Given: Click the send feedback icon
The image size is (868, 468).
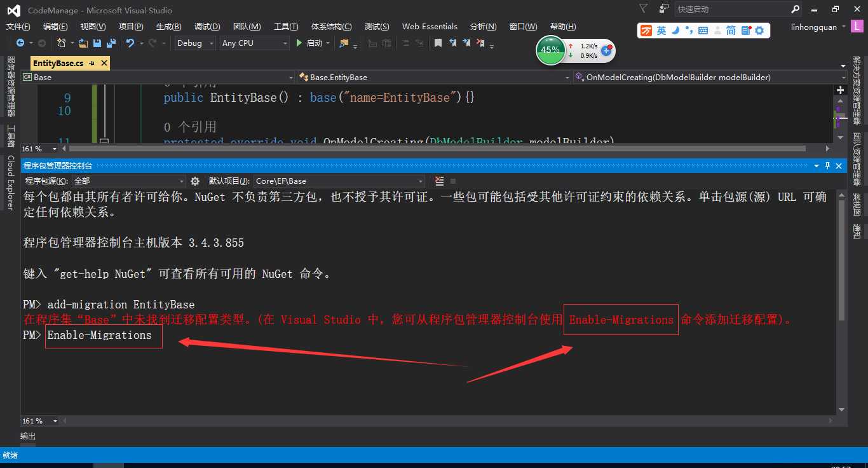Looking at the screenshot, I should point(663,8).
